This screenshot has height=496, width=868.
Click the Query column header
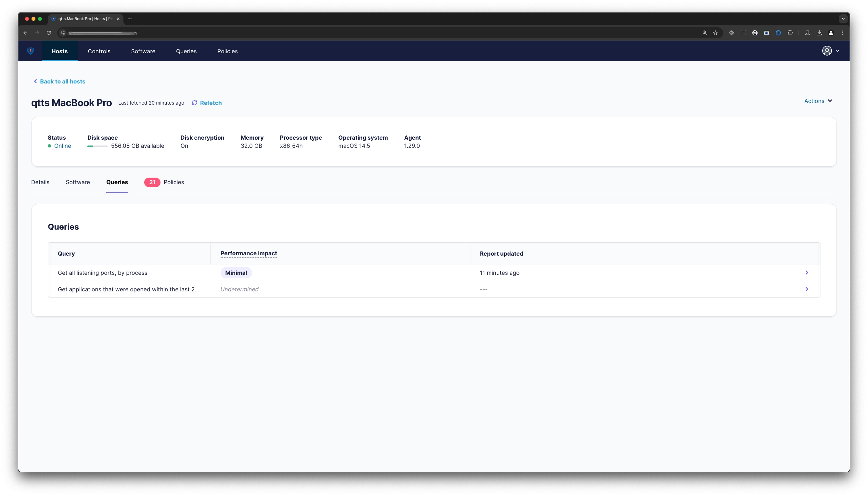[x=66, y=254]
